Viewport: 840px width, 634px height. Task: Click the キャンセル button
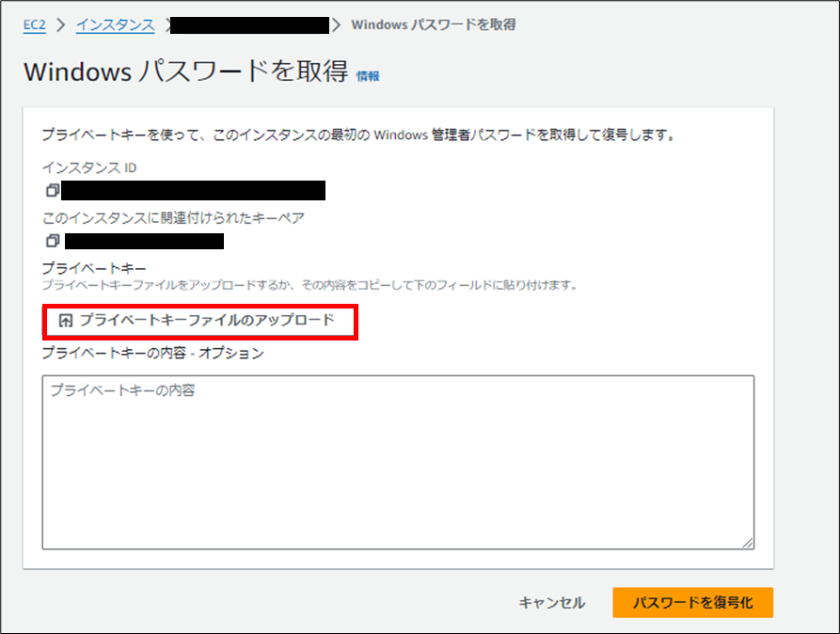(x=552, y=603)
